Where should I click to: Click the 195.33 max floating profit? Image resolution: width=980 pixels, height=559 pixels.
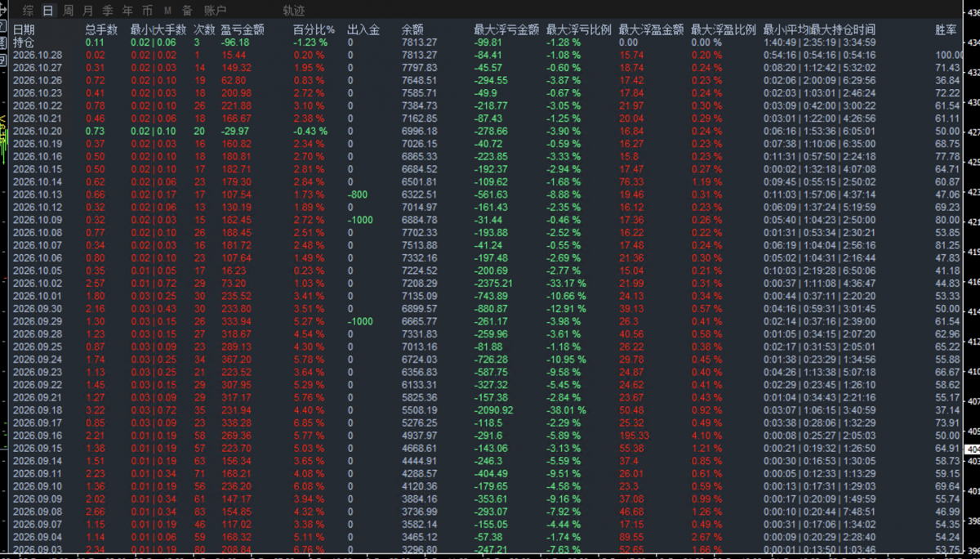click(633, 436)
